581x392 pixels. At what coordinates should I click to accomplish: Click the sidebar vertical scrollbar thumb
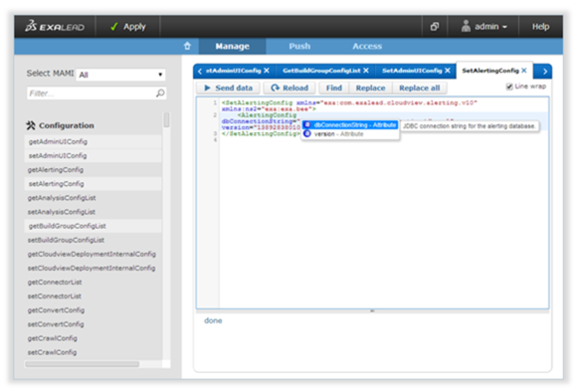167,120
